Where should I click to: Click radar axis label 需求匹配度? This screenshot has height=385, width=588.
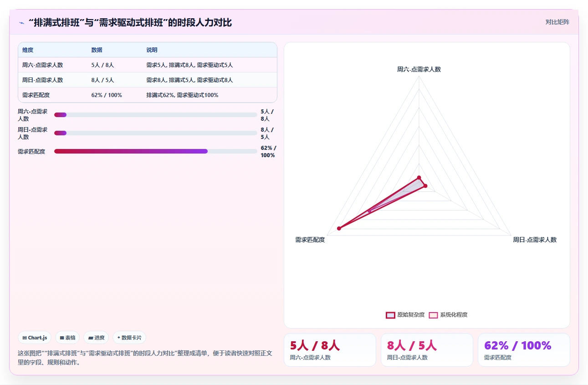(310, 240)
